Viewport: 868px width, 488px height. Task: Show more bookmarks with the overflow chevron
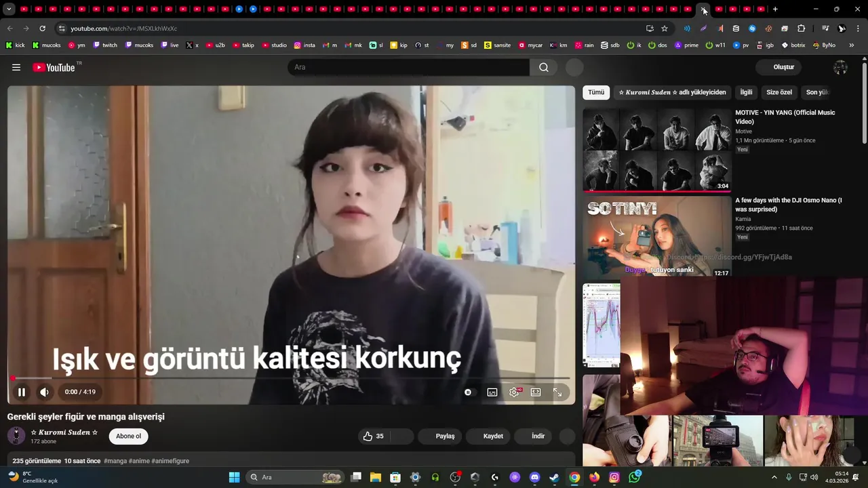pyautogui.click(x=852, y=45)
